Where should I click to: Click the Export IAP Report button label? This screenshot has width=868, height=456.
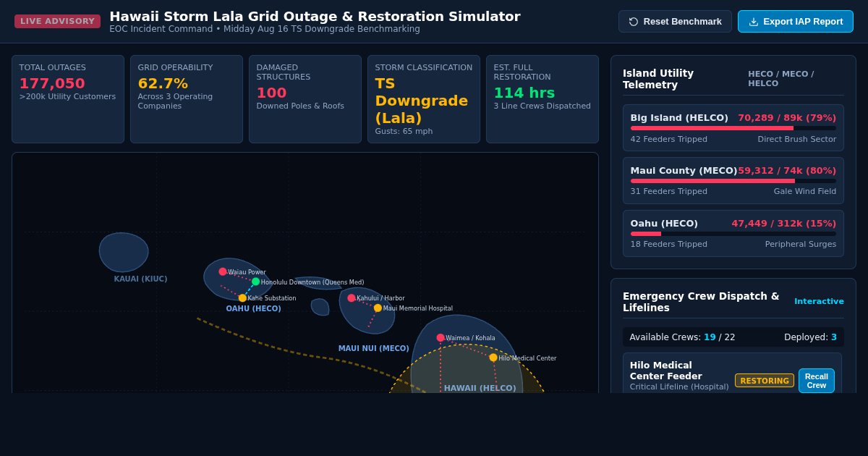pyautogui.click(x=803, y=22)
